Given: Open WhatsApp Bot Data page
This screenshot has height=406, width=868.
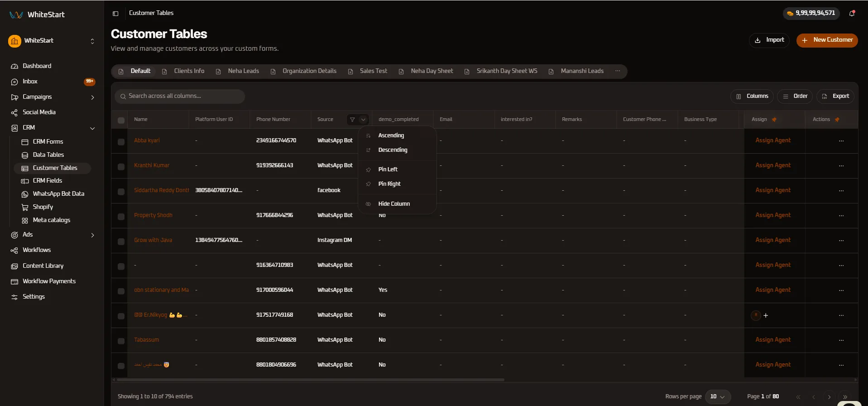Looking at the screenshot, I should (x=58, y=194).
